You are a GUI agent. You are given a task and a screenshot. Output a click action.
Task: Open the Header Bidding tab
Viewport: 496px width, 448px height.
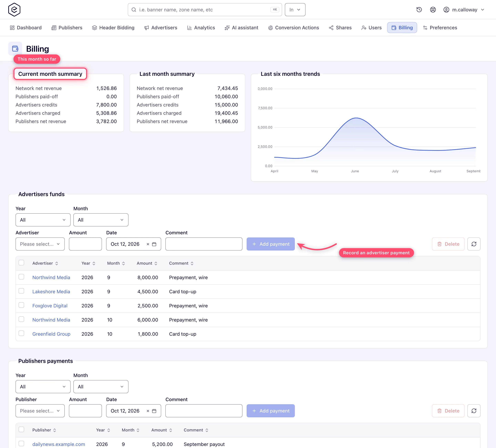(113, 28)
